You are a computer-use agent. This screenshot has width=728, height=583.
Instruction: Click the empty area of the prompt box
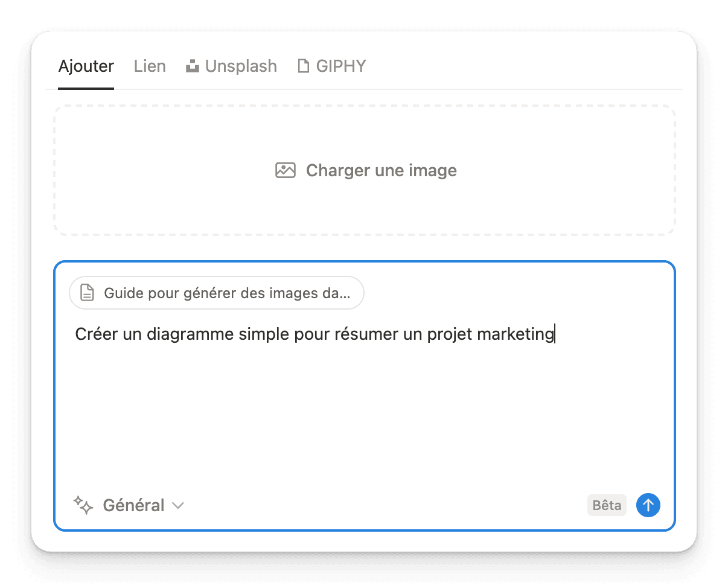tap(365, 416)
